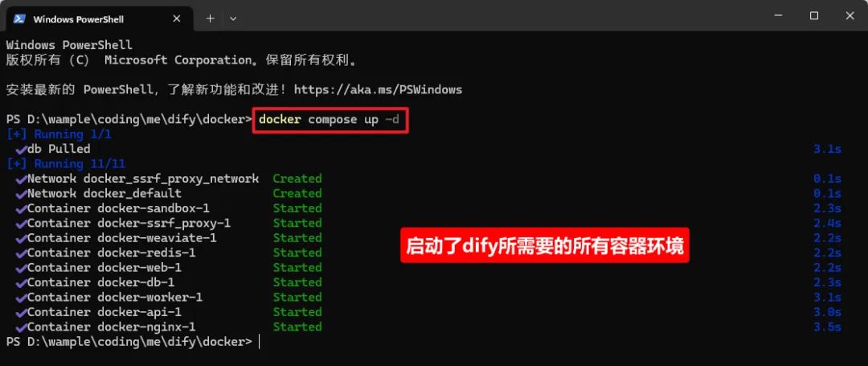
Task: Click the Started status for docker-redis-1
Action: pos(297,253)
